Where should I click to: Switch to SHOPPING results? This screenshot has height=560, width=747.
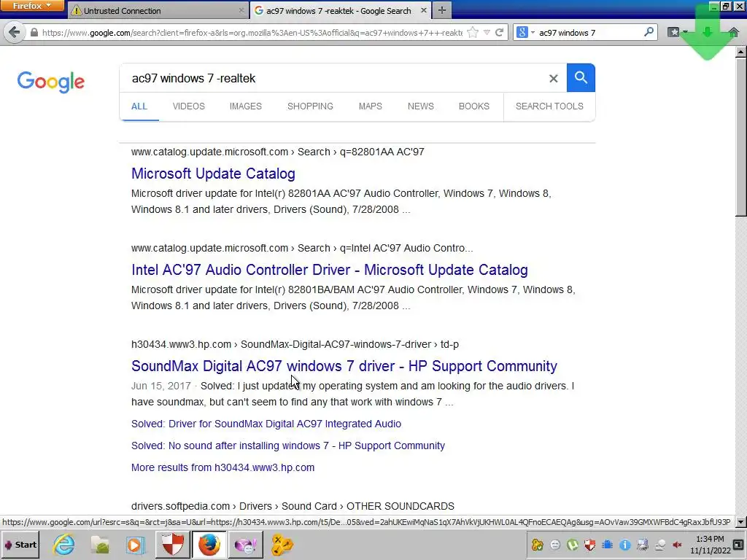pos(310,106)
